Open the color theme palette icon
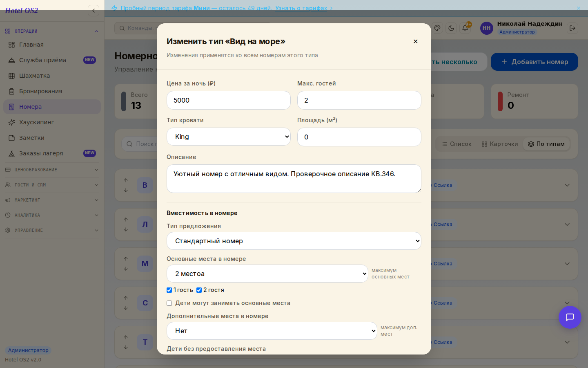 point(437,28)
